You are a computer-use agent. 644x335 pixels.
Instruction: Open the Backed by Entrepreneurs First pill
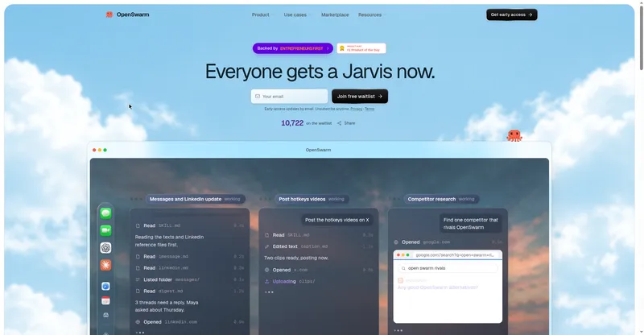[x=293, y=48]
